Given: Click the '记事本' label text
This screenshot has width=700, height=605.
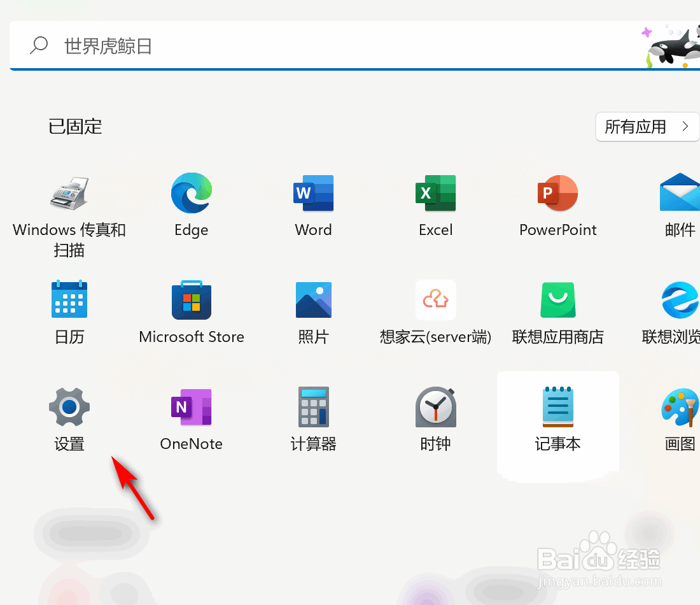Looking at the screenshot, I should (x=557, y=444).
